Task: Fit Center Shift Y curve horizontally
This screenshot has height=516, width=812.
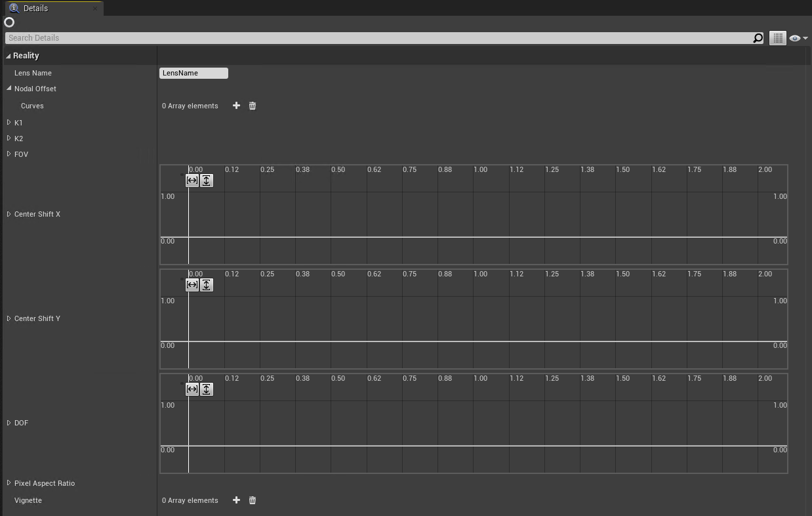Action: pos(192,285)
